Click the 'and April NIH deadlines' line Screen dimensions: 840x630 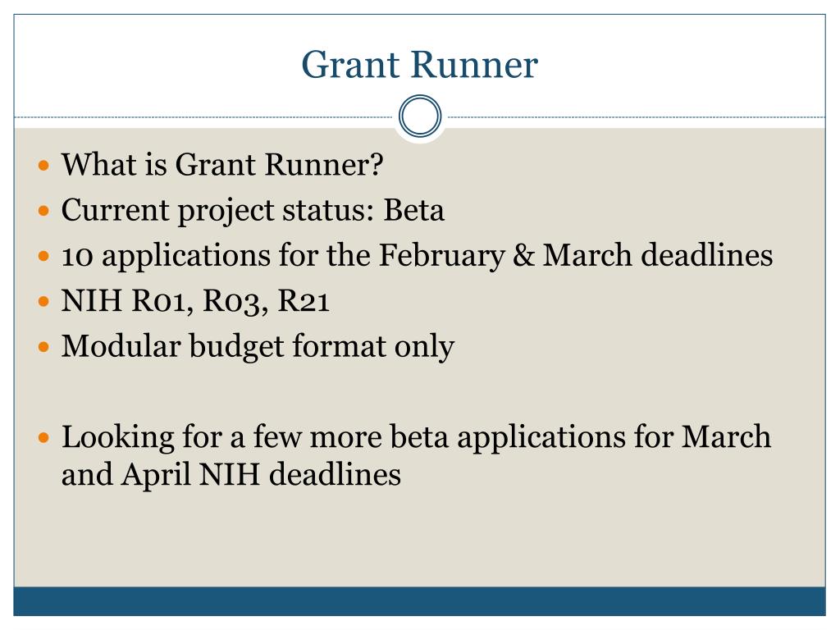(x=231, y=474)
